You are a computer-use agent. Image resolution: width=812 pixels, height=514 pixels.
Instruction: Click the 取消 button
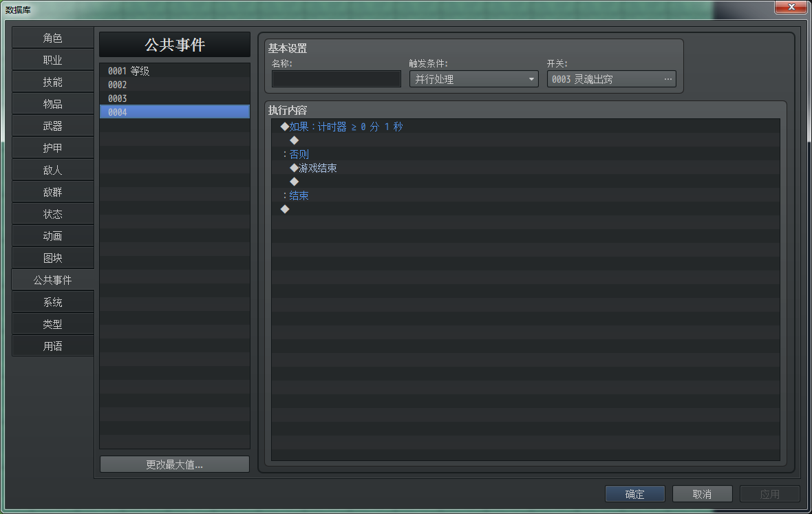[702, 494]
